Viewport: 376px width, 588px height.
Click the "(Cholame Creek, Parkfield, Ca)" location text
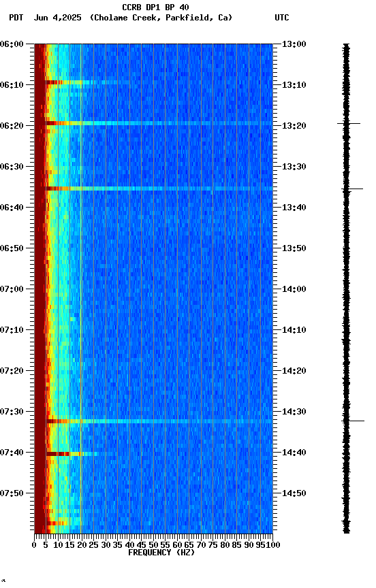click(161, 18)
